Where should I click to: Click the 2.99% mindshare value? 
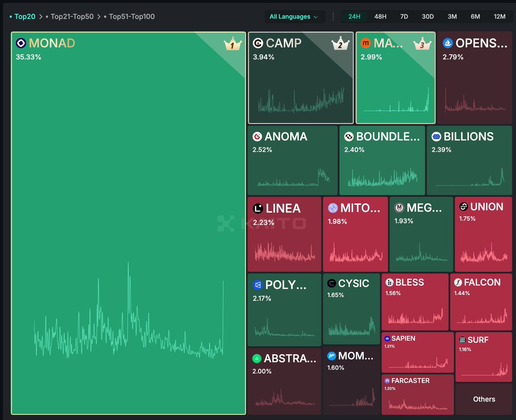(372, 57)
